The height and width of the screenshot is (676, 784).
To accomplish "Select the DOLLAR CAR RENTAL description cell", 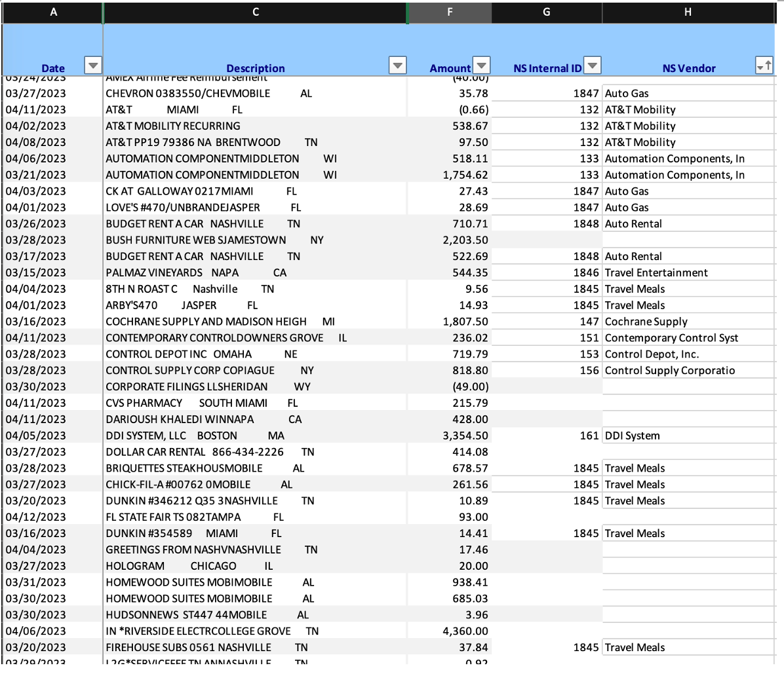I will pos(256,452).
